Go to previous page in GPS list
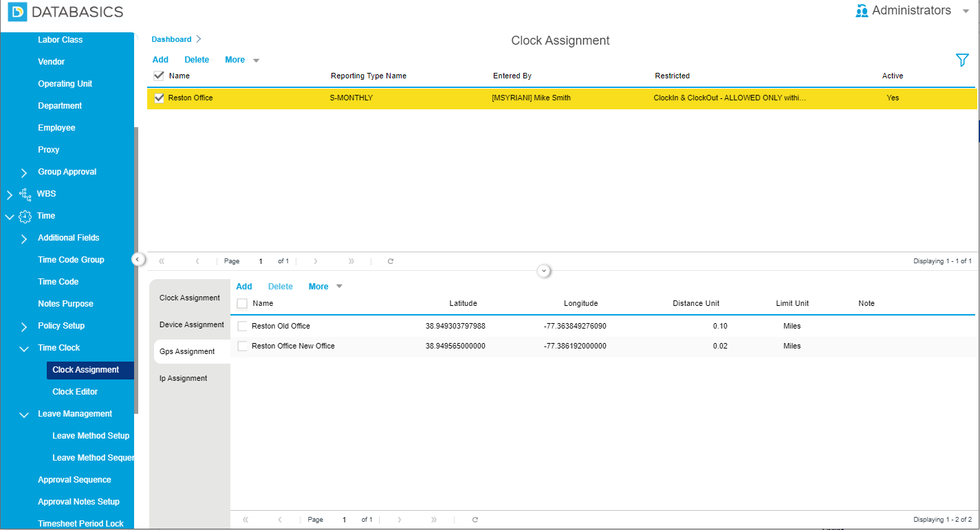The image size is (980, 530). [279, 520]
